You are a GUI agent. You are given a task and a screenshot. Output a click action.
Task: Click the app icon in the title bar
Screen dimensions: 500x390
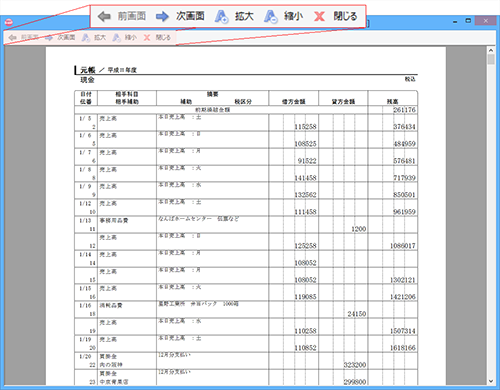click(9, 22)
